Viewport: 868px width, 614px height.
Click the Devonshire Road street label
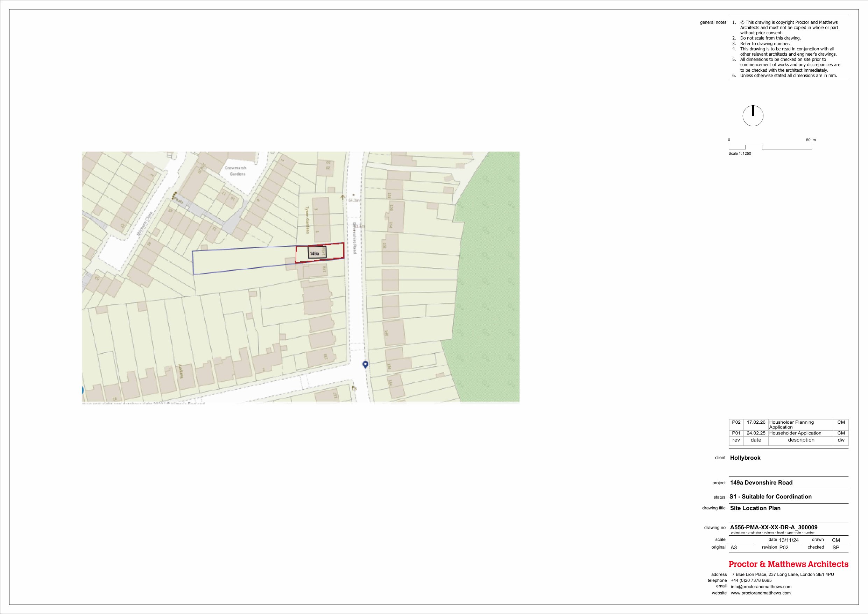point(355,238)
